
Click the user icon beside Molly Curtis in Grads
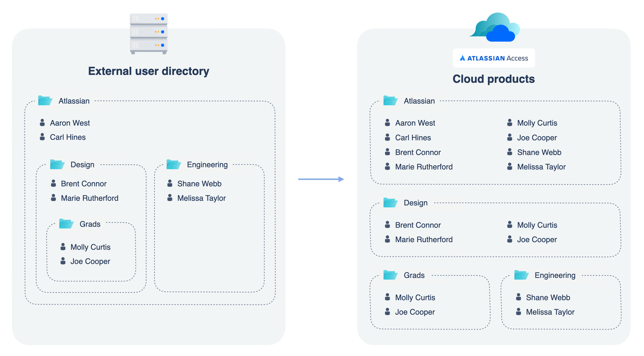(63, 247)
